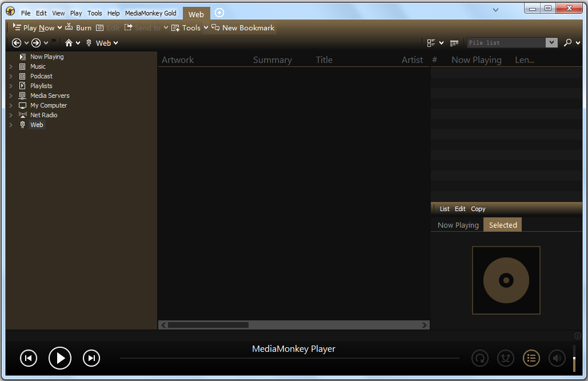Expand the Media Servers node

11,96
